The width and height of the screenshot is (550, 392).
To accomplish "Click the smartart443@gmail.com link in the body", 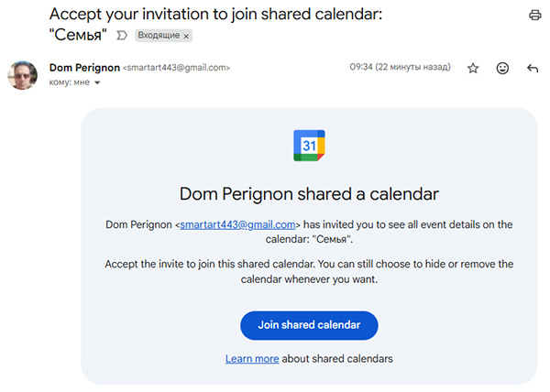I will click(237, 224).
